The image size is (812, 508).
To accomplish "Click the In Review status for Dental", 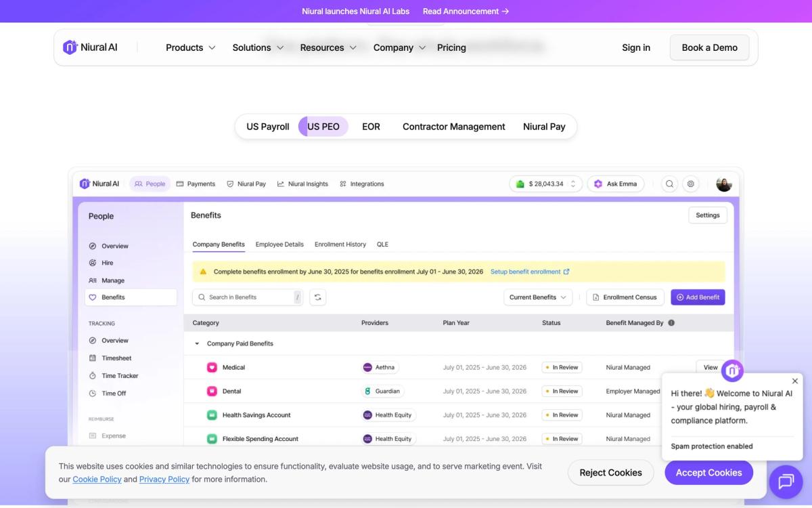I will 562,391.
